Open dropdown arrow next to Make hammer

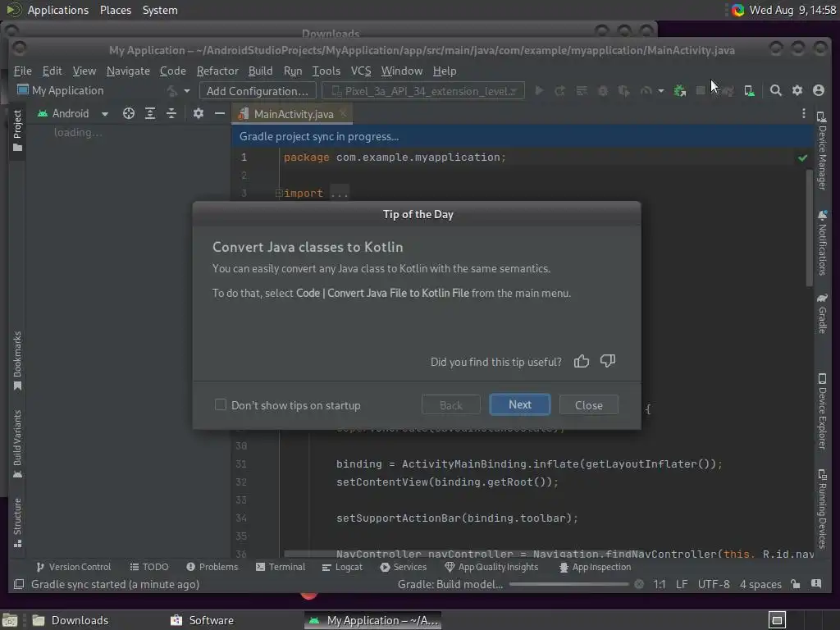tap(186, 91)
